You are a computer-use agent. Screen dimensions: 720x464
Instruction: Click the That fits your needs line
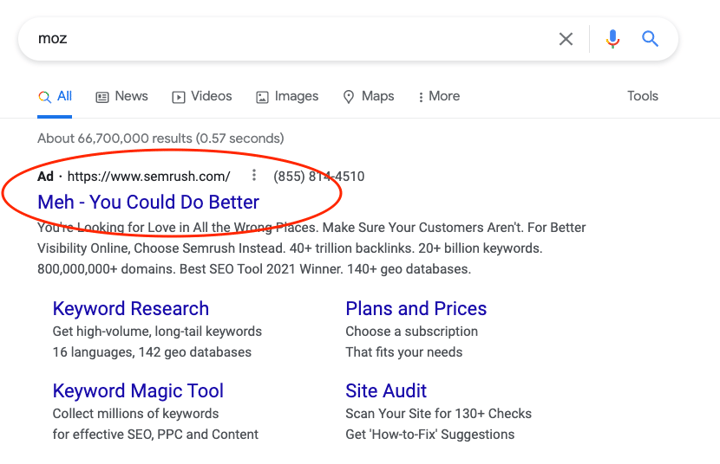tap(404, 352)
